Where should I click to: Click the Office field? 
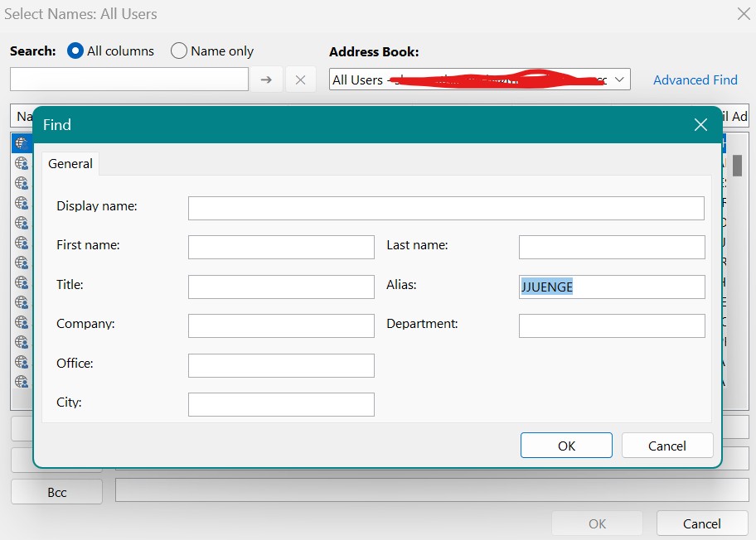pyautogui.click(x=281, y=365)
